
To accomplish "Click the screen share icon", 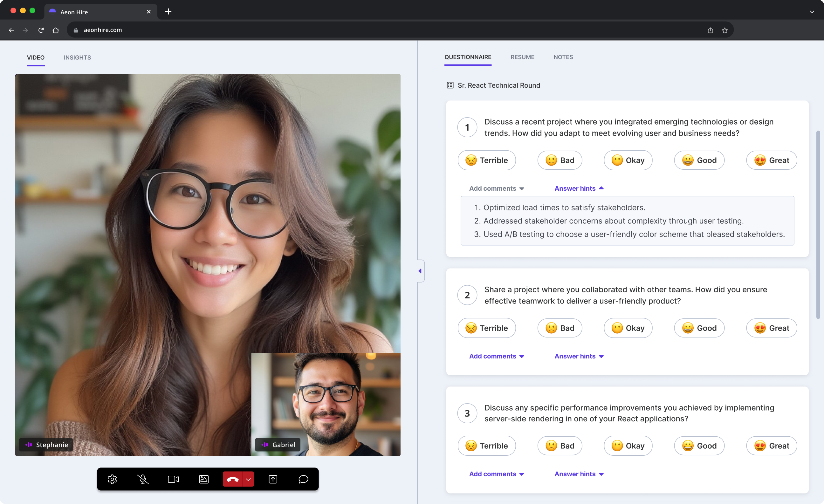I will (272, 479).
